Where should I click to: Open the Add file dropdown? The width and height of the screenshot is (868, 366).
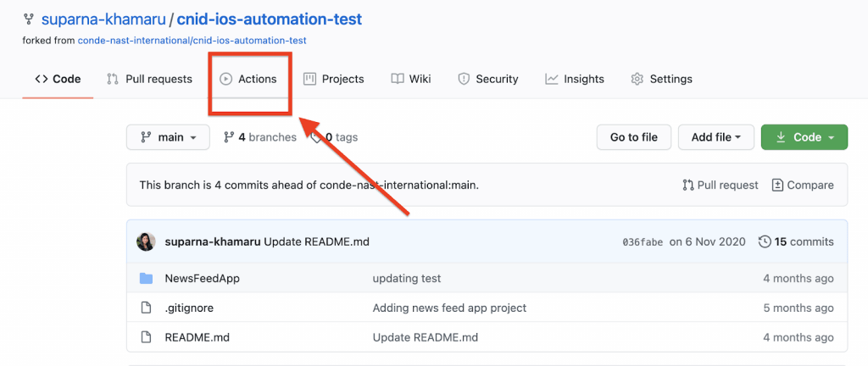click(x=715, y=137)
